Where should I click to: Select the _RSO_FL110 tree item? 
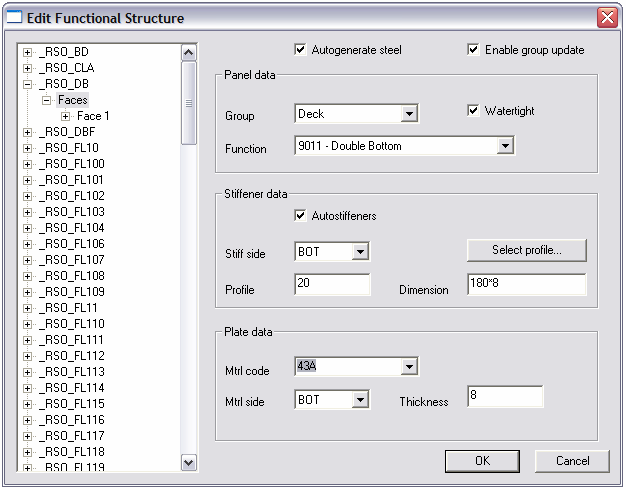click(72, 323)
